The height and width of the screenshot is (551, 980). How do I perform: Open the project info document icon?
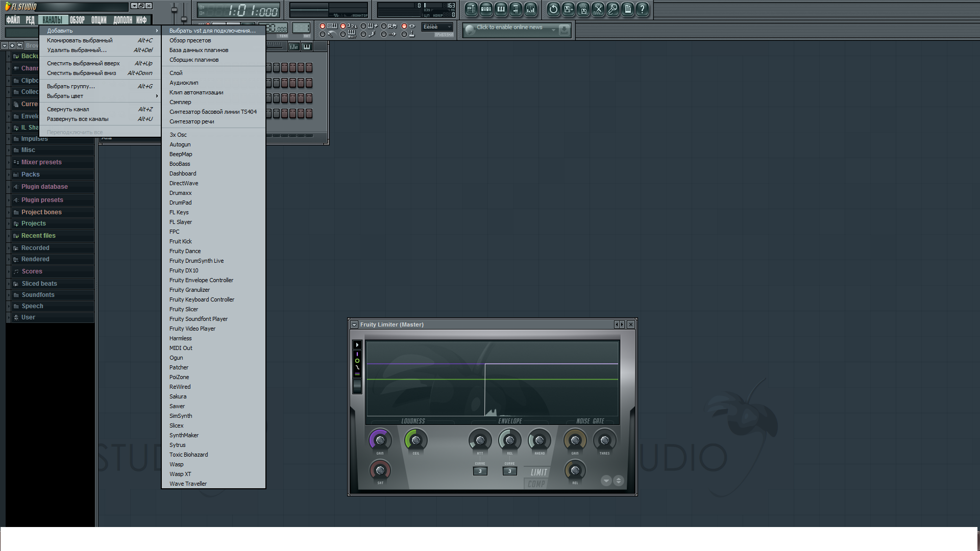click(627, 9)
